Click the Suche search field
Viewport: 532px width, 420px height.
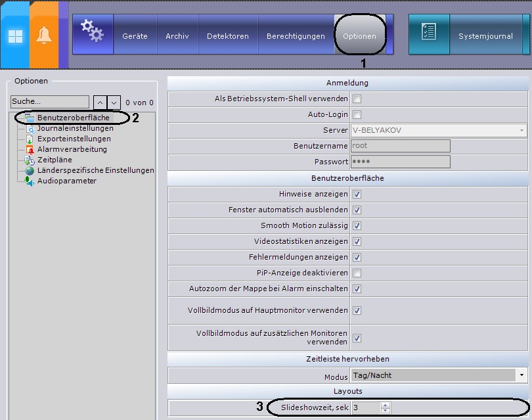click(x=49, y=101)
